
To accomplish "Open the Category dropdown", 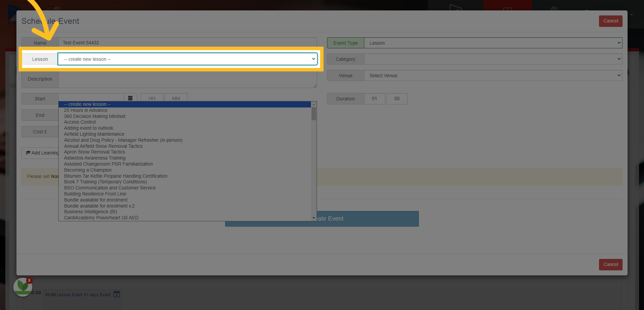I will point(493,59).
